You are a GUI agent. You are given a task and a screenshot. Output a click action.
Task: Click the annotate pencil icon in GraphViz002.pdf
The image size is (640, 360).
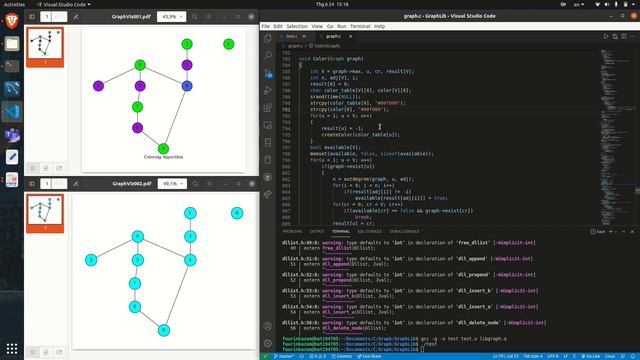[76, 184]
